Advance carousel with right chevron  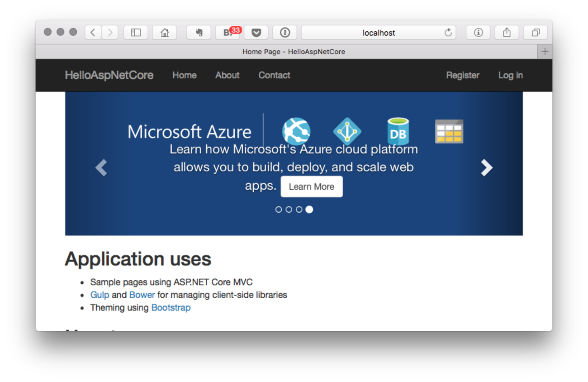tap(486, 168)
